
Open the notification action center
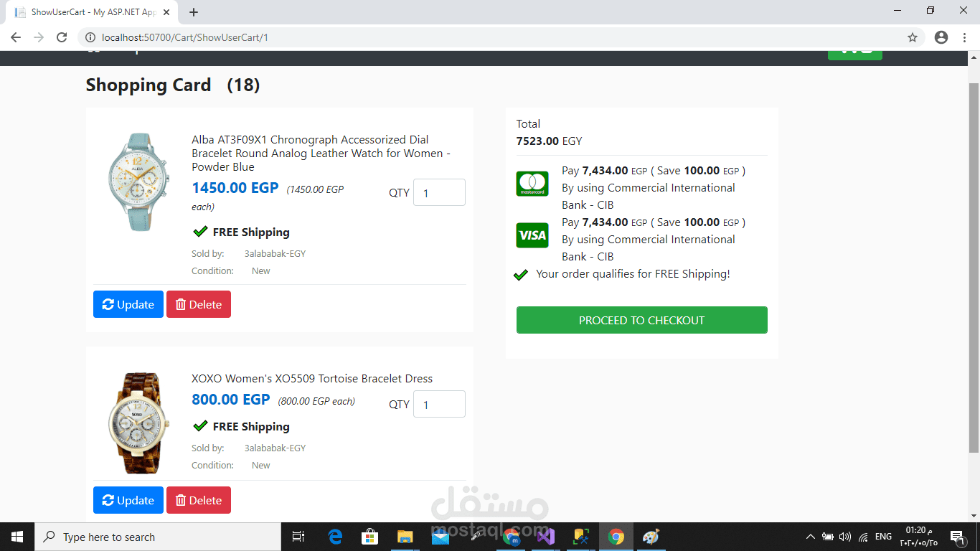(956, 537)
